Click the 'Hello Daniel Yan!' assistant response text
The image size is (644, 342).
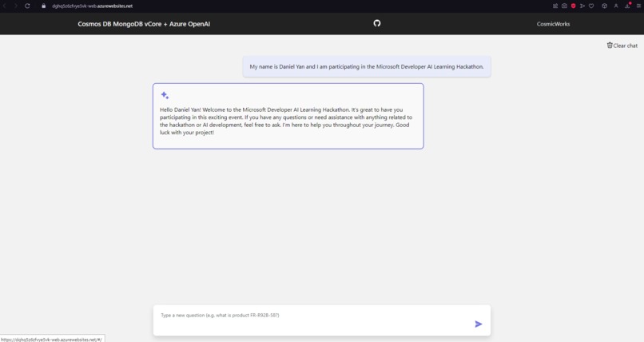tap(286, 121)
